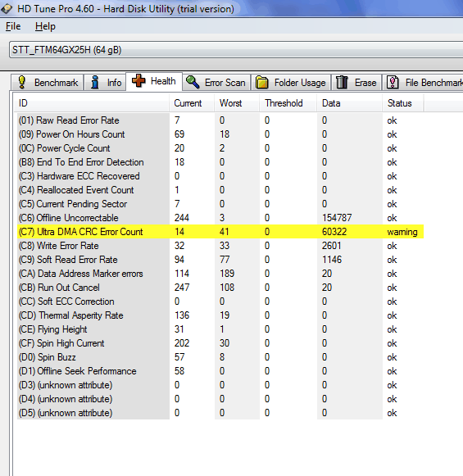This screenshot has width=463, height=476.
Task: Open the Help menu
Action: coord(45,26)
